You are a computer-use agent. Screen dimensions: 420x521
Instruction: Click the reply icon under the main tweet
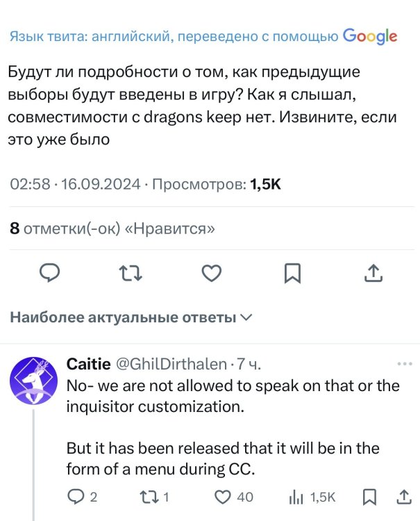point(48,273)
